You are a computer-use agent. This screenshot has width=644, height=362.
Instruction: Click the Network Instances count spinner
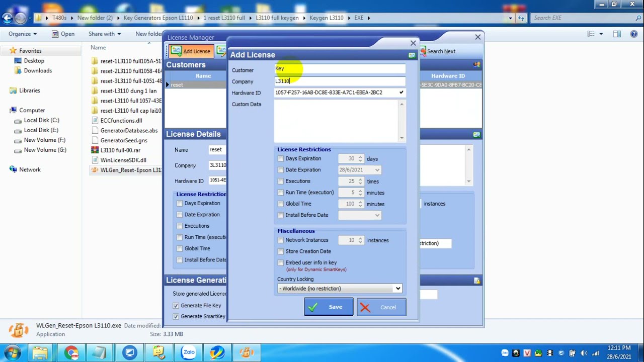click(351, 240)
